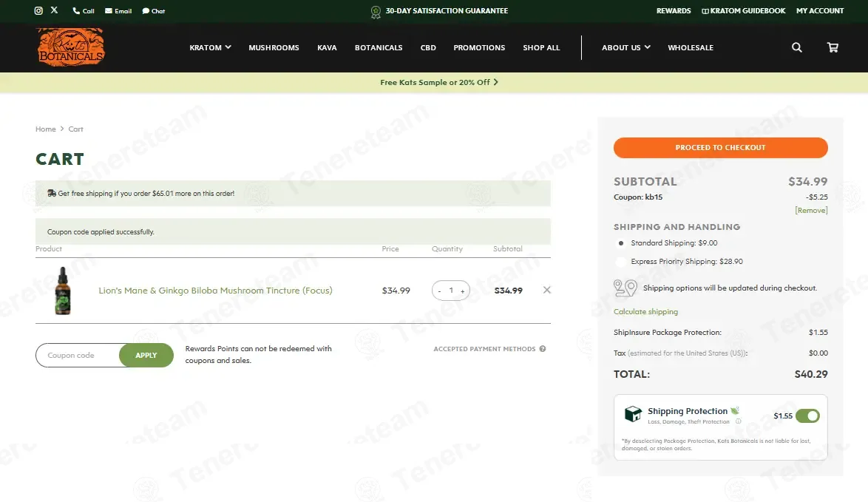
Task: Click the Shipping Protection box icon
Action: pos(633,413)
